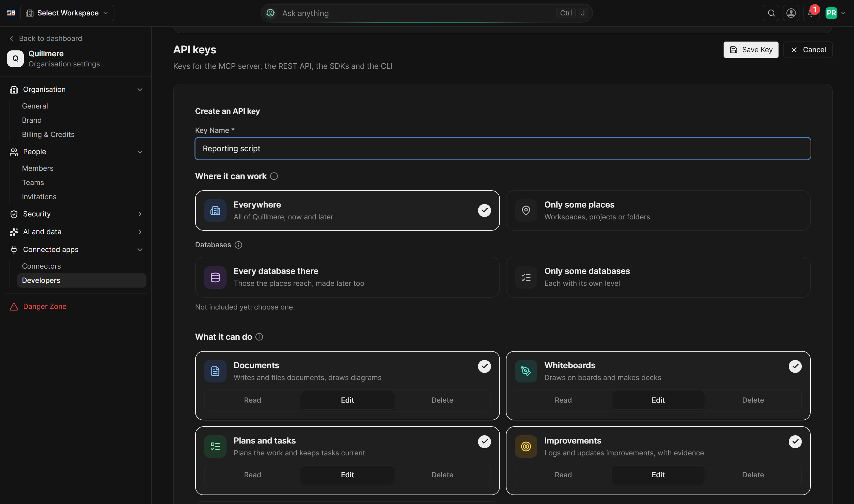Go to Members page
The height and width of the screenshot is (504, 854).
click(38, 168)
